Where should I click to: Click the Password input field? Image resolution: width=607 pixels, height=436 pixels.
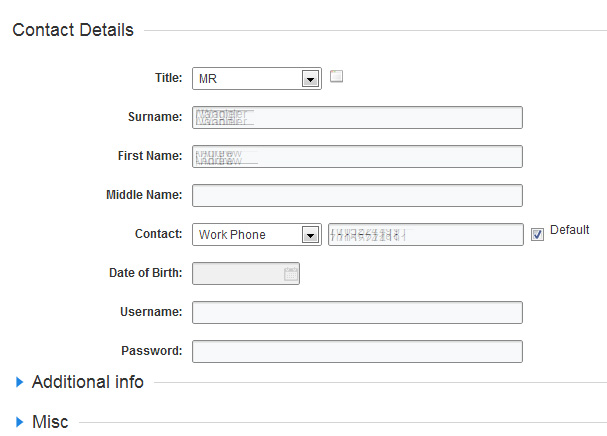point(357,352)
